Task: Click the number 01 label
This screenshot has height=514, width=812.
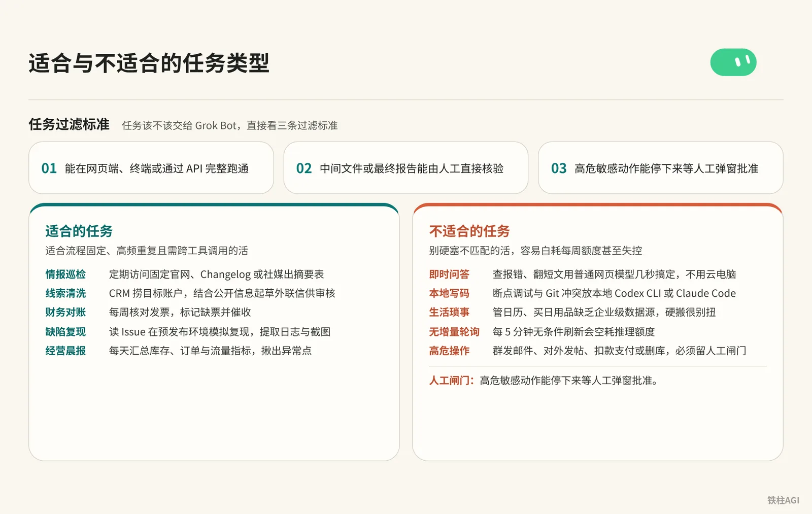Action: point(49,168)
